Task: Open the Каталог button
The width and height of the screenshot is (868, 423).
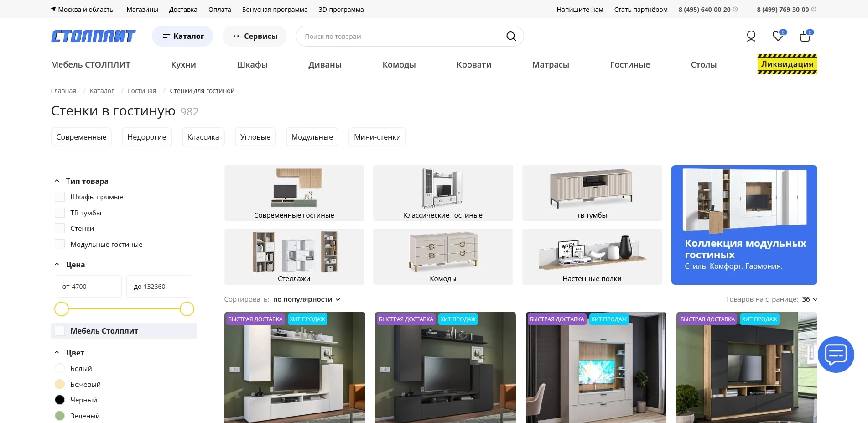Action: [182, 36]
